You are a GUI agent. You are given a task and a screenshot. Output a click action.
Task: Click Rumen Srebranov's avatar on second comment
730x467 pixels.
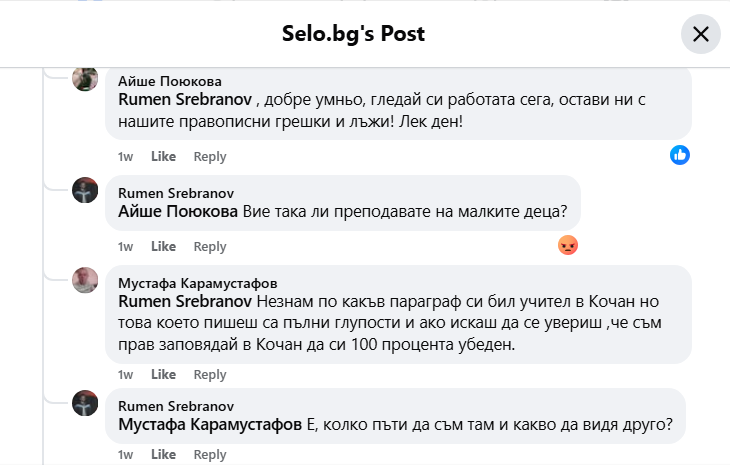click(x=85, y=190)
